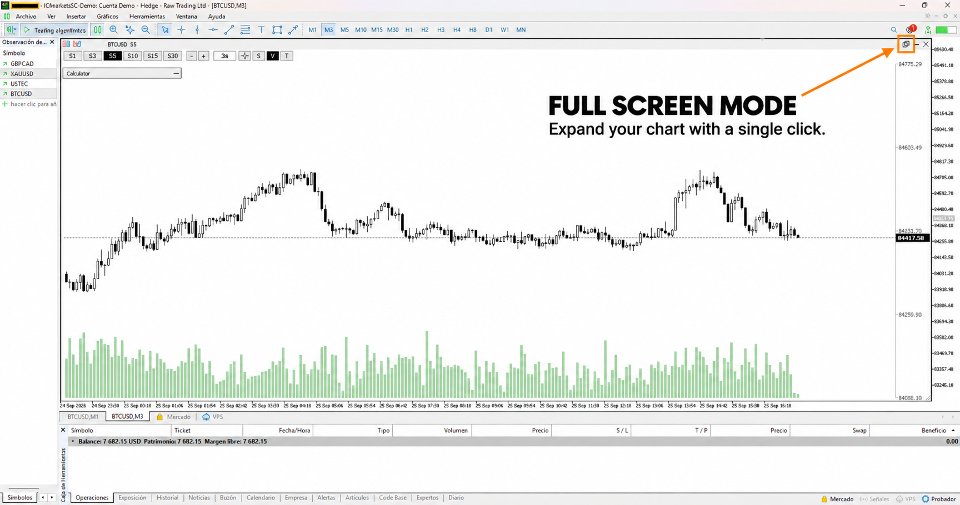Click the minus button in chart panel
The height and width of the screenshot is (505, 960).
click(192, 56)
